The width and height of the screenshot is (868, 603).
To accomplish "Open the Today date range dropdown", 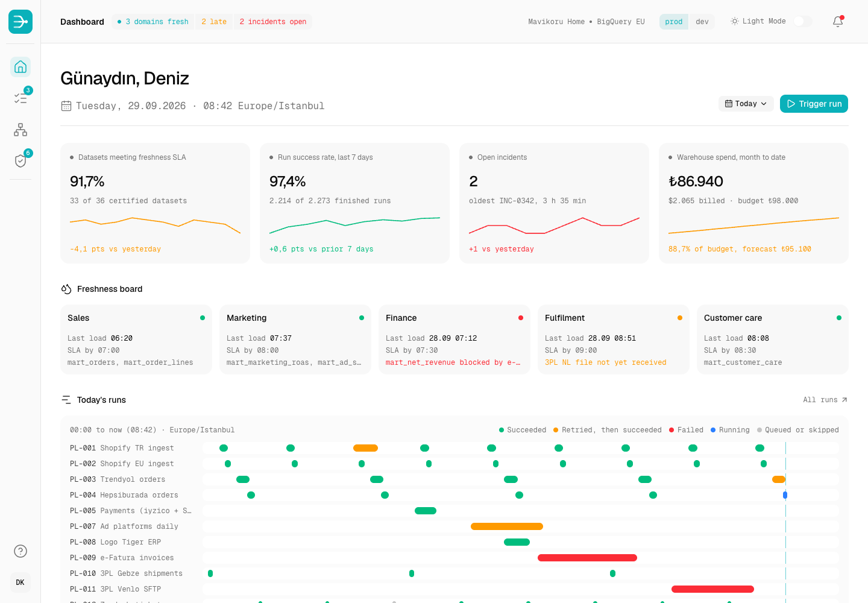I will [746, 104].
